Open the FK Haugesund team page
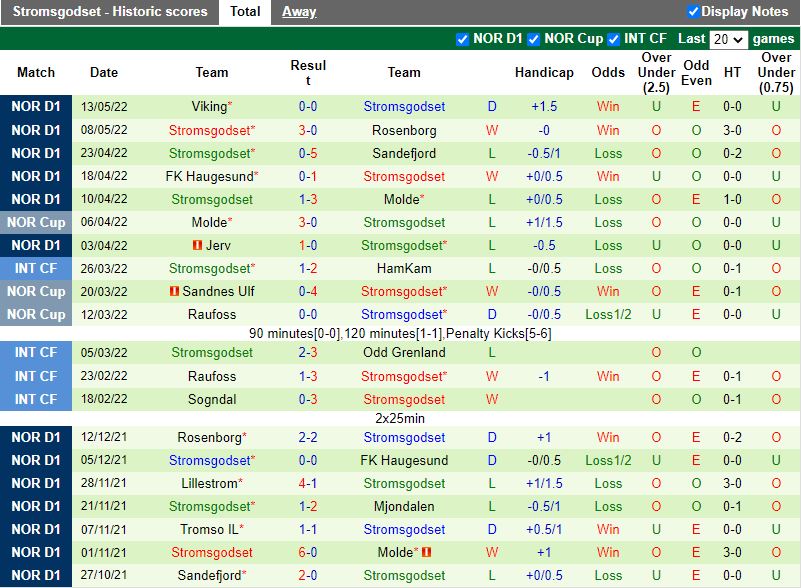This screenshot has width=801, height=588. [211, 176]
